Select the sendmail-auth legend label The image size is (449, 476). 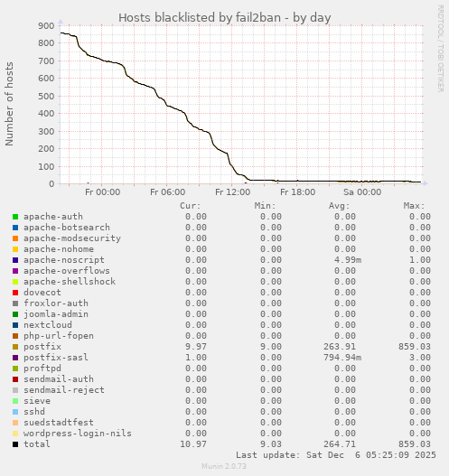point(59,379)
